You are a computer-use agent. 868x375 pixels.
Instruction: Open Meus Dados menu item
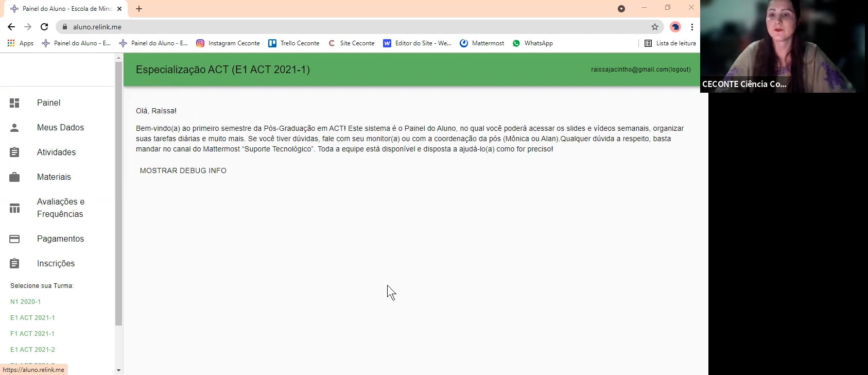(57, 128)
